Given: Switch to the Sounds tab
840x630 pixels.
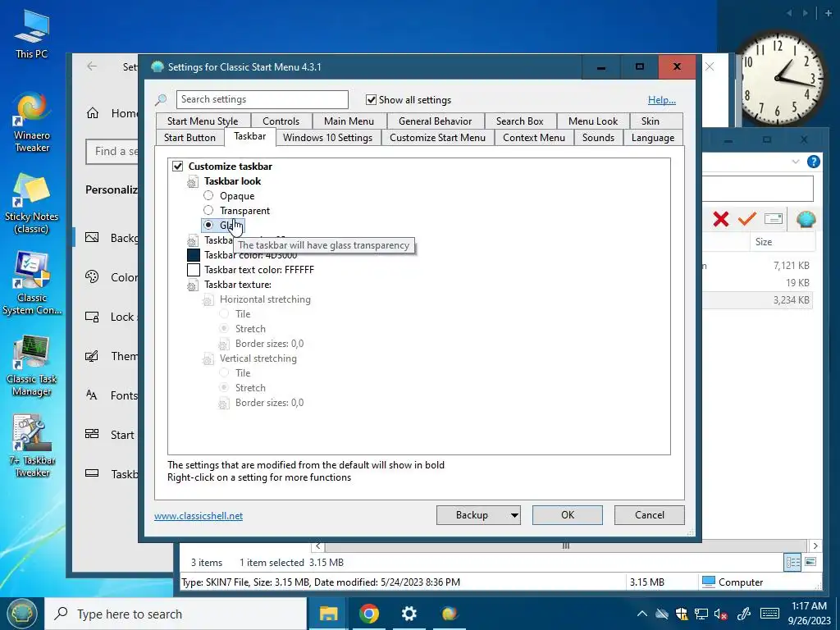Looking at the screenshot, I should [598, 138].
